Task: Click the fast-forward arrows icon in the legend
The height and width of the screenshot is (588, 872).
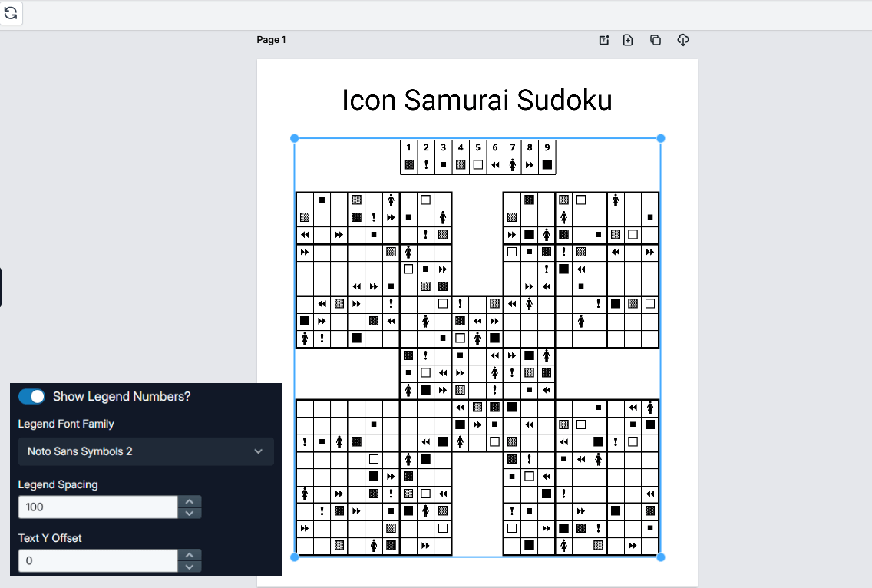Action: (x=530, y=164)
